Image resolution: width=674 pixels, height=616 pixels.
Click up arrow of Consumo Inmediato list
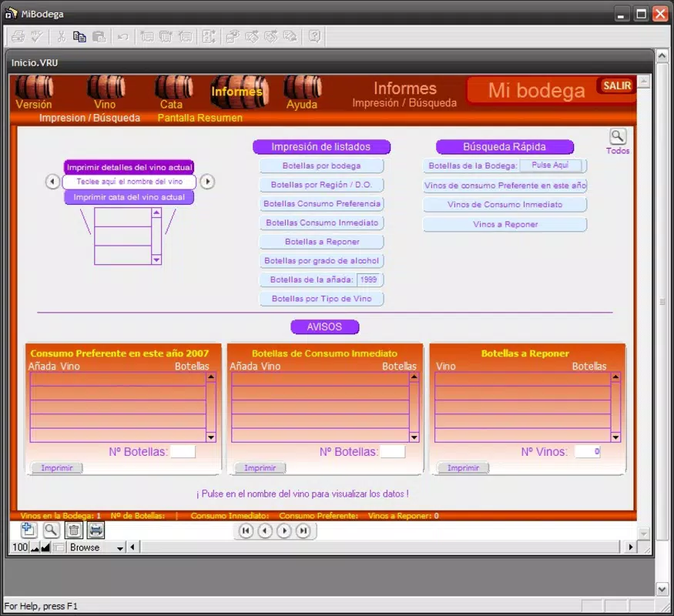[x=414, y=377]
